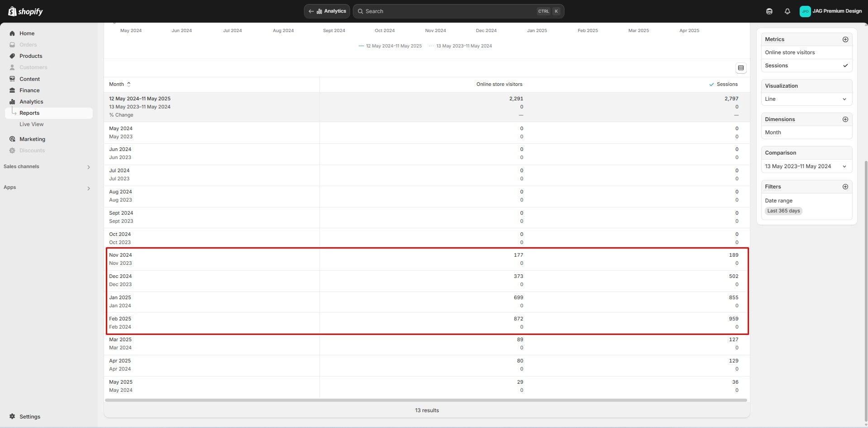The height and width of the screenshot is (428, 868).
Task: Go back using the Analytics arrow button
Action: tap(327, 11)
